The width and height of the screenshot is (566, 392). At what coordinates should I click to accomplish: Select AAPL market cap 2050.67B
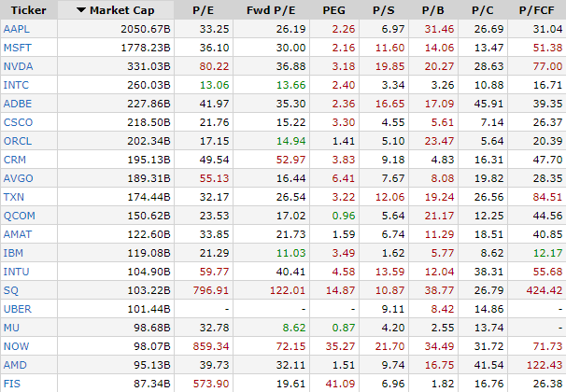[146, 29]
